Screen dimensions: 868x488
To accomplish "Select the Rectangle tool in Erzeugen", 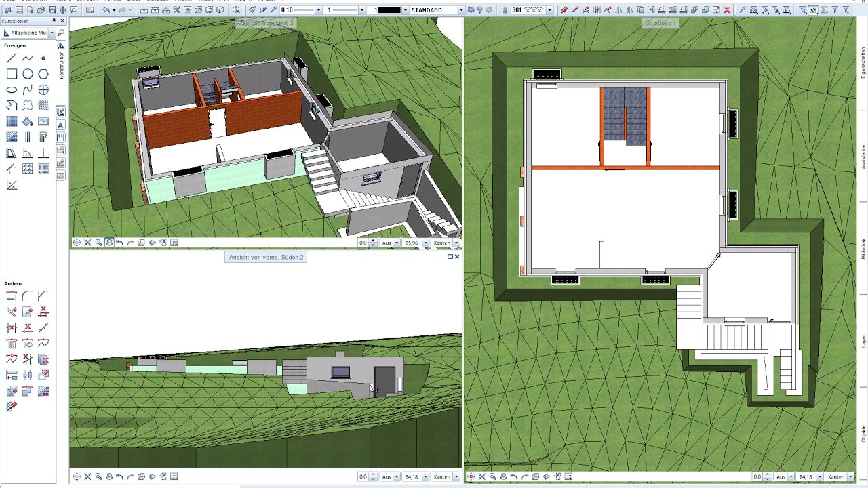I will tap(12, 74).
